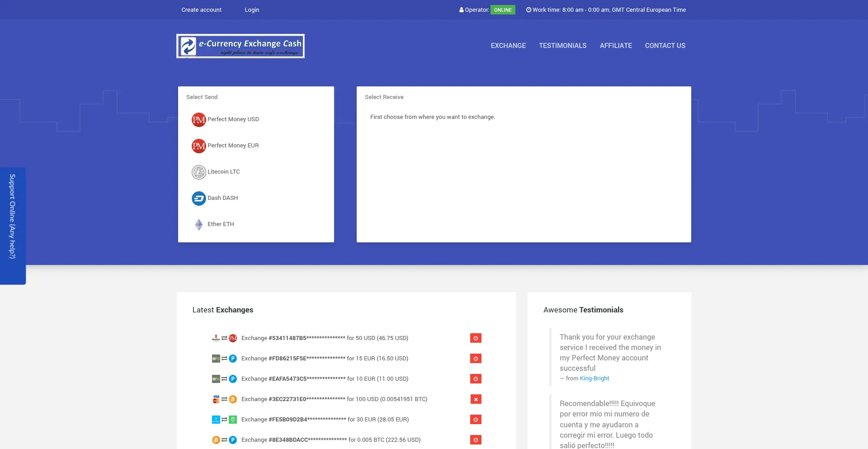Select Perfect Money EUR as send currency

(x=233, y=146)
